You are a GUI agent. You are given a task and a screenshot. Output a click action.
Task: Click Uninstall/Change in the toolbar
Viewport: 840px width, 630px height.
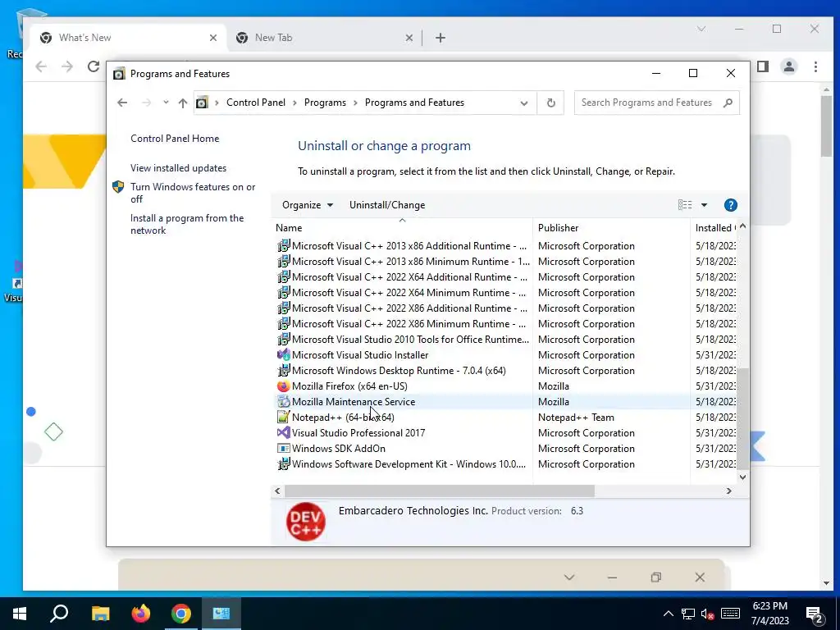click(x=387, y=205)
